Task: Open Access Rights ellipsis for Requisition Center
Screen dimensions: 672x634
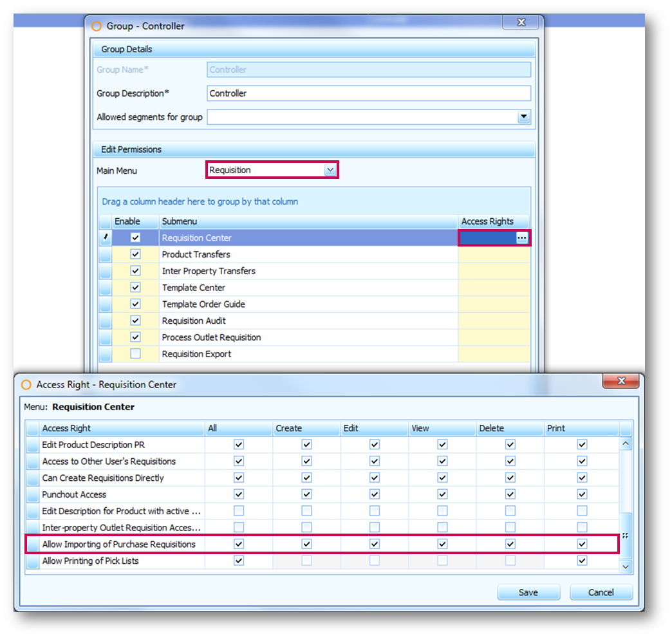Action: [x=521, y=238]
